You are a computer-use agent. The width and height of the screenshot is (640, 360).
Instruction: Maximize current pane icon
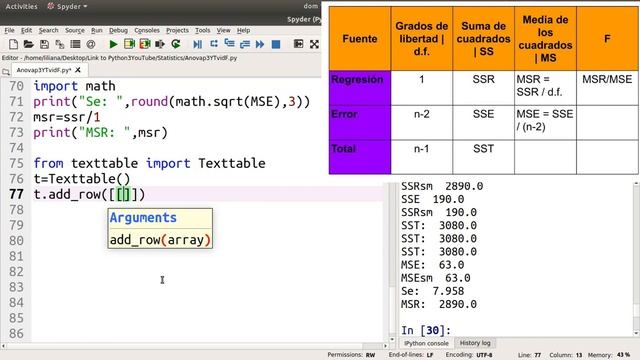coord(298,44)
